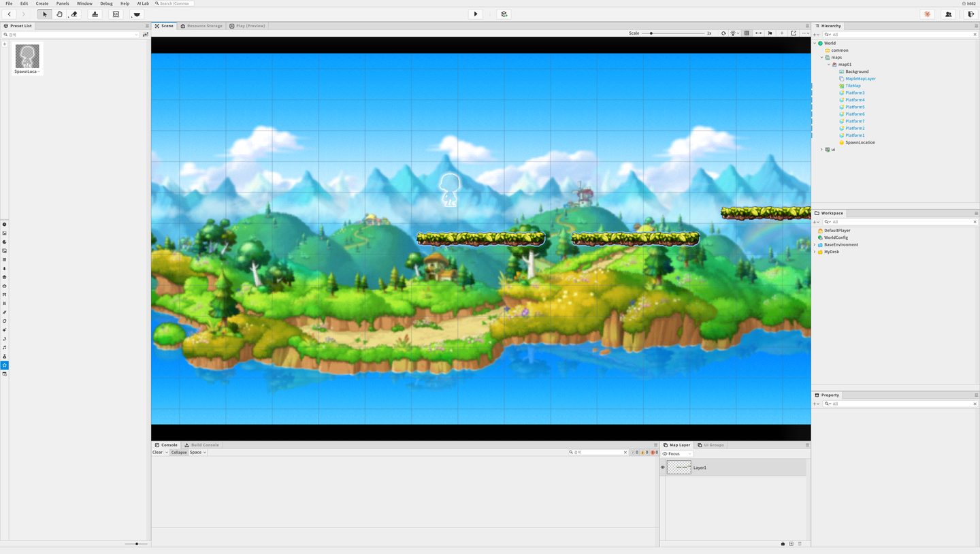Viewport: 980px width, 554px height.
Task: Select the Background entity in Hierarchy
Action: pos(857,71)
